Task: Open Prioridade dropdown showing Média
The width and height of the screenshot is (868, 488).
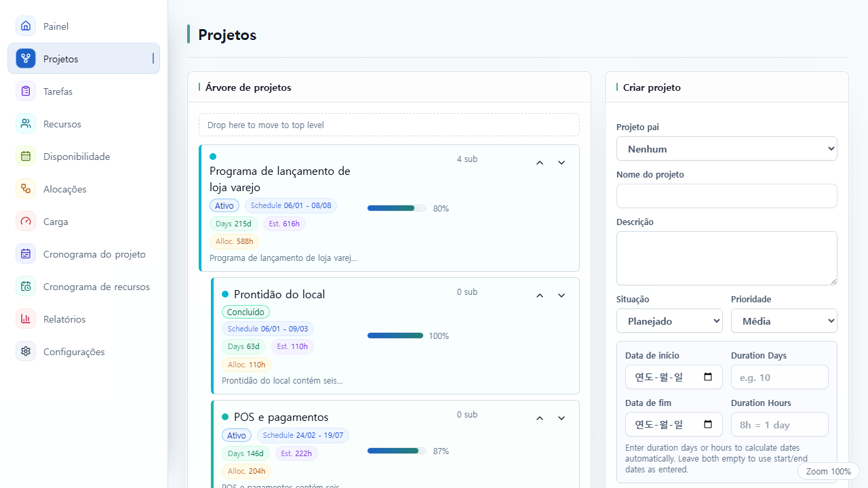Action: tap(784, 321)
